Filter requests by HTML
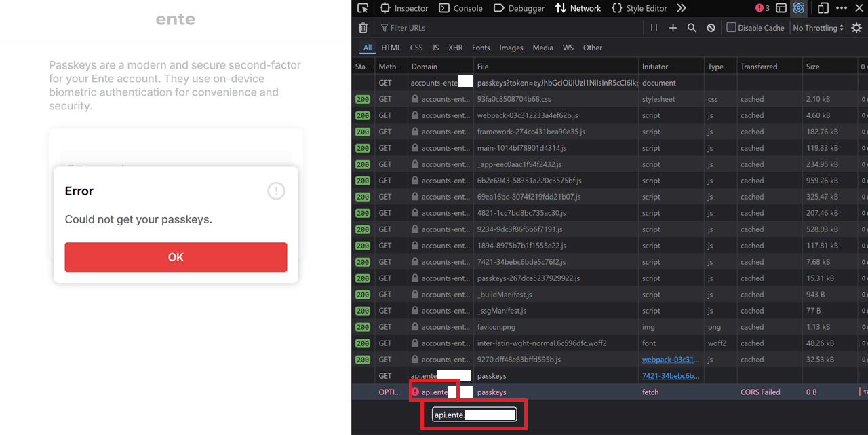 point(391,48)
